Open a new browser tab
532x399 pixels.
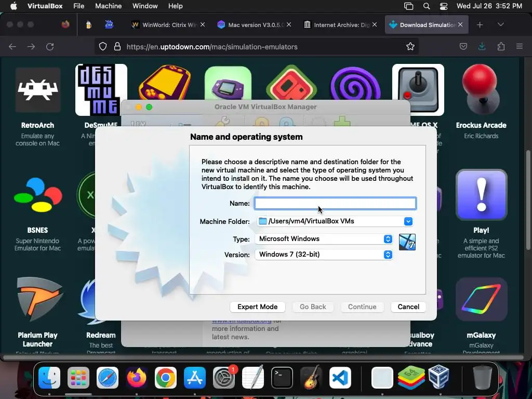click(480, 25)
